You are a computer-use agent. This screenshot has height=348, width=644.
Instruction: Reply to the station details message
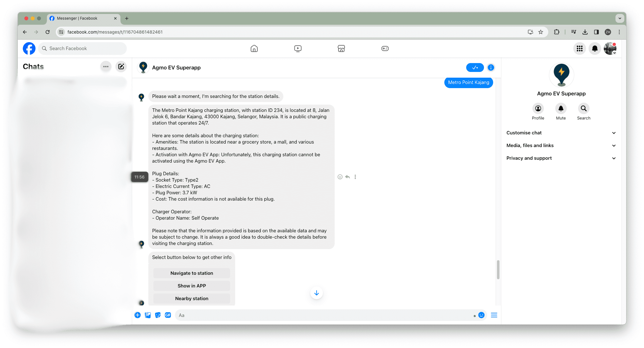[x=348, y=177]
